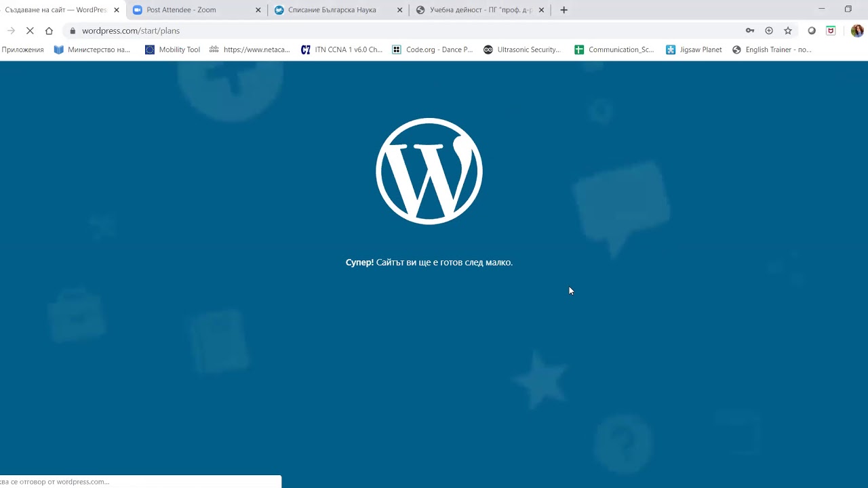Minimize the browser window

(821, 9)
